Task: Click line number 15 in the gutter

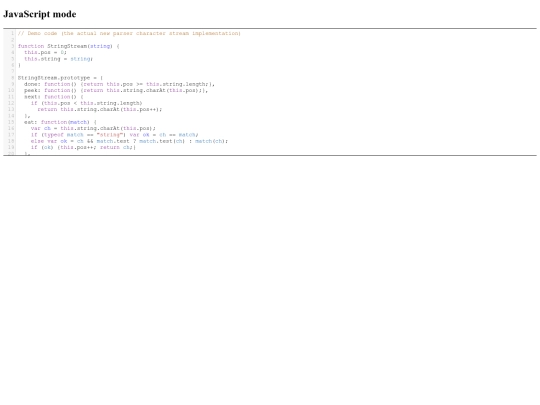Action: (x=11, y=122)
